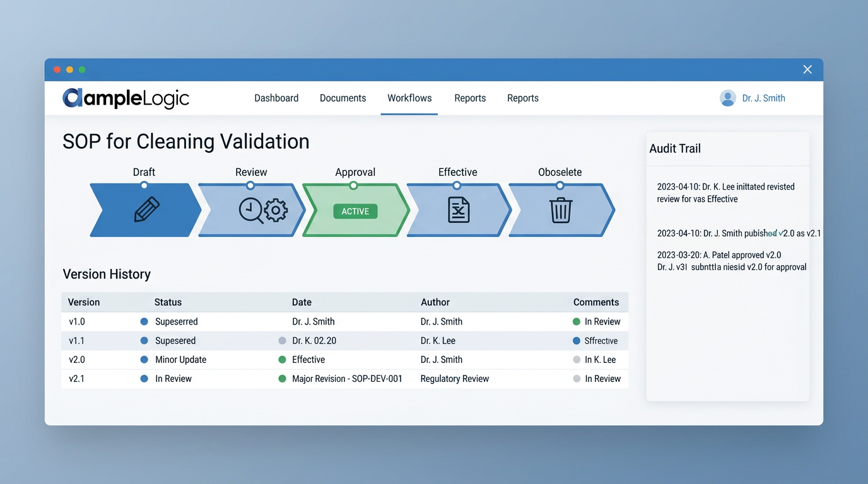The height and width of the screenshot is (484, 868).
Task: Click the pencil icon in Draft stage
Action: [x=147, y=210]
